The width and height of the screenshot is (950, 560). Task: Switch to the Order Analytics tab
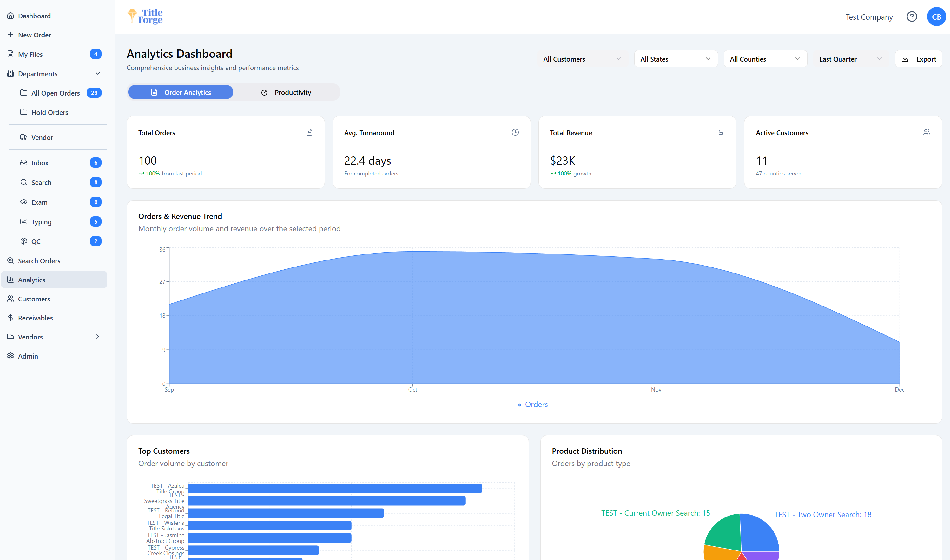[181, 92]
